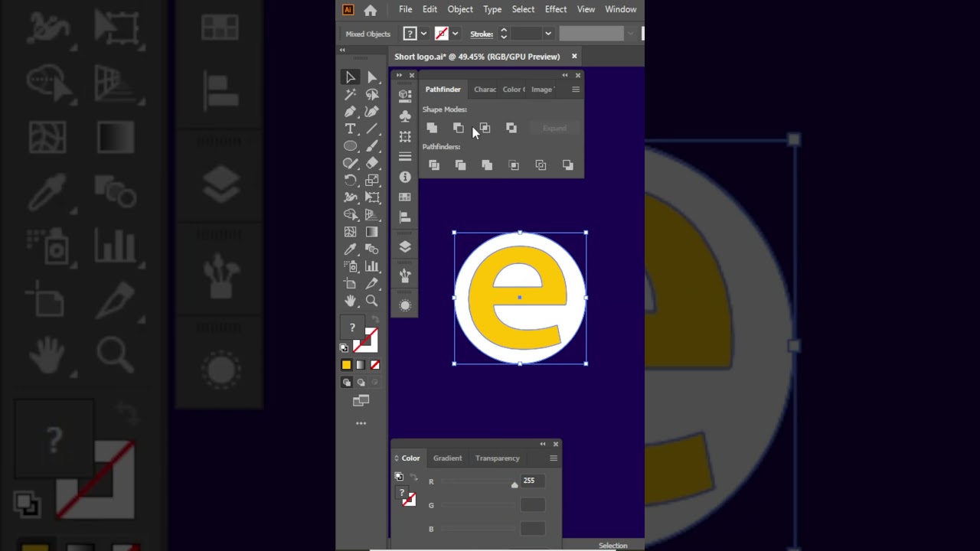Open the File menu
Viewport: 980px width, 551px height.
click(x=406, y=9)
